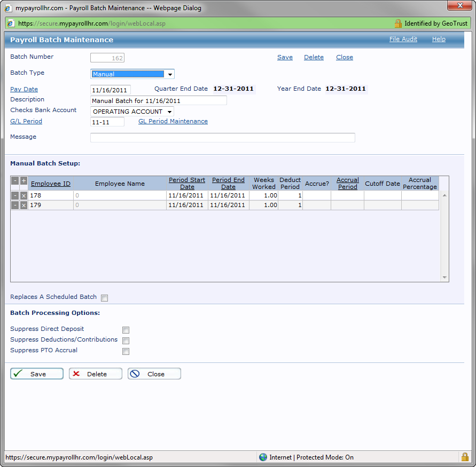Open the Pay Date link
The image size is (476, 467).
pos(24,89)
